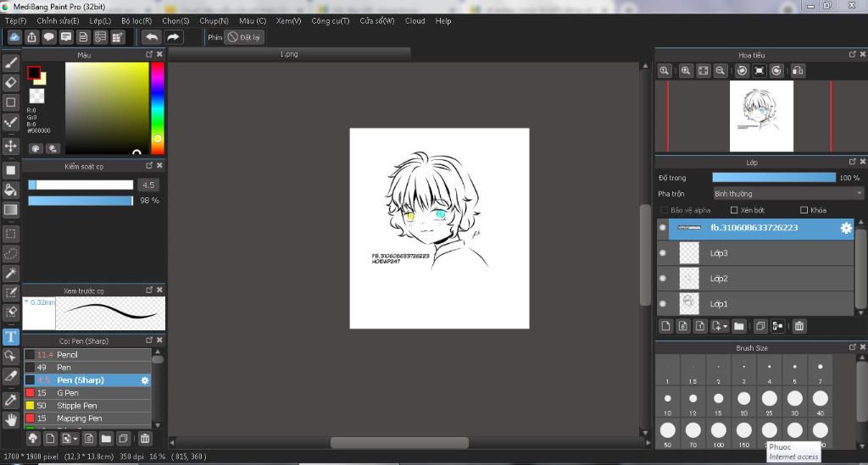Select the Hand pan tool
The width and height of the screenshot is (868, 465).
[10, 420]
